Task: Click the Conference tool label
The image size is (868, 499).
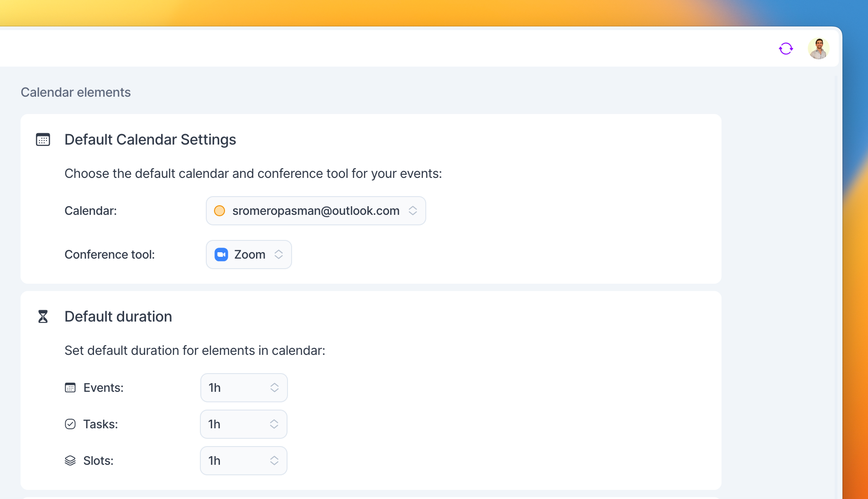Action: [110, 255]
